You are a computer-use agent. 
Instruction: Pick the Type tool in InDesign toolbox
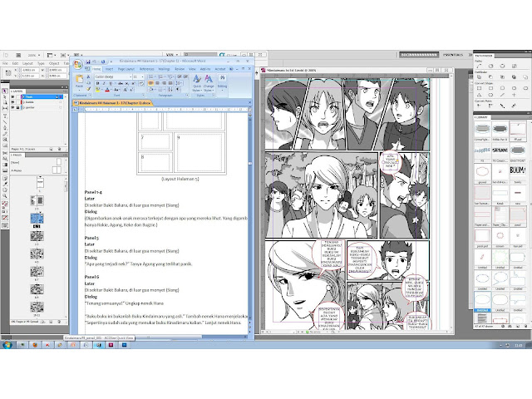click(5, 116)
